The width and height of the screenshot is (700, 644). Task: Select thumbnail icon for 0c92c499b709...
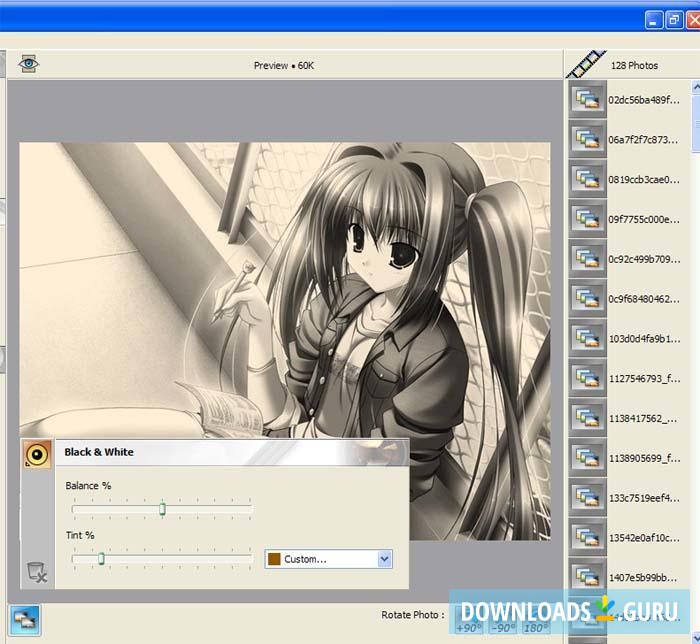tap(587, 258)
